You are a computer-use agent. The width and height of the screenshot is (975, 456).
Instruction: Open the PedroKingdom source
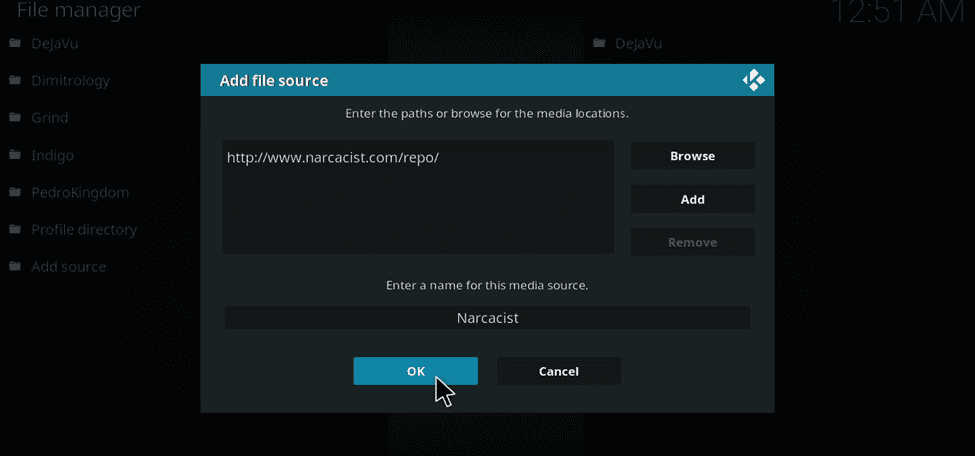80,192
